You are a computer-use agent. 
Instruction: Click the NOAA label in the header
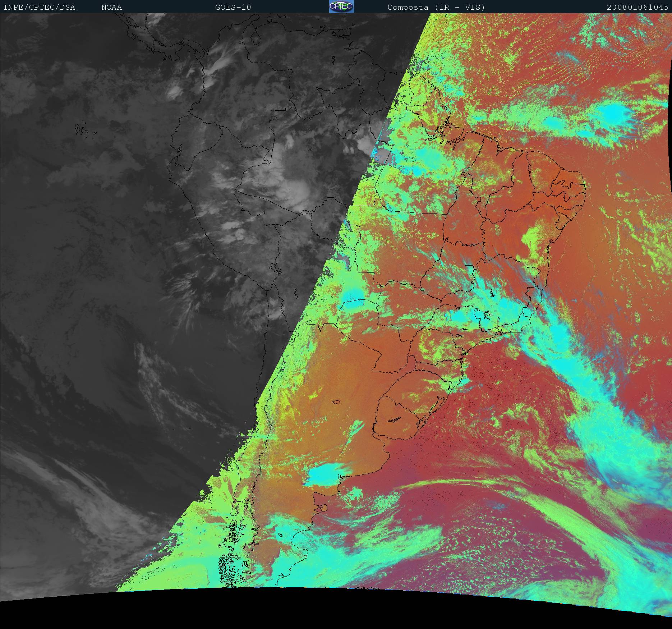[x=111, y=7]
